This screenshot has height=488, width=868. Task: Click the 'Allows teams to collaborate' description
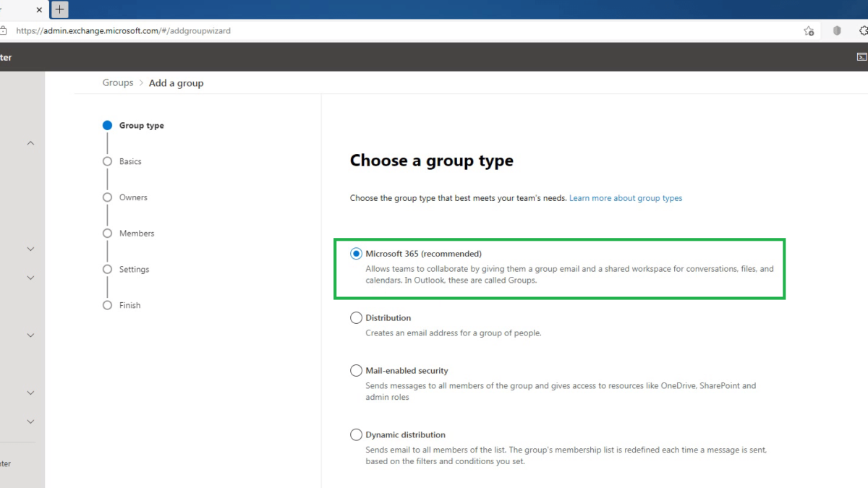(569, 275)
